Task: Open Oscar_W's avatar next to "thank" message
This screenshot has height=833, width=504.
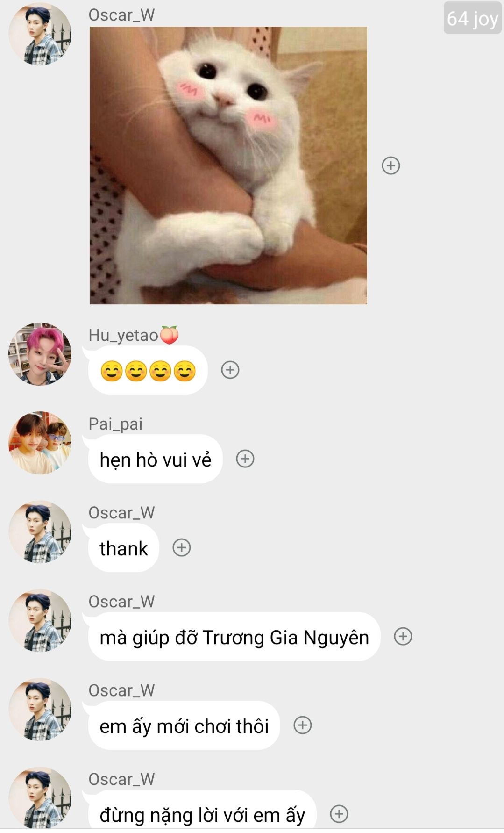Action: (40, 531)
